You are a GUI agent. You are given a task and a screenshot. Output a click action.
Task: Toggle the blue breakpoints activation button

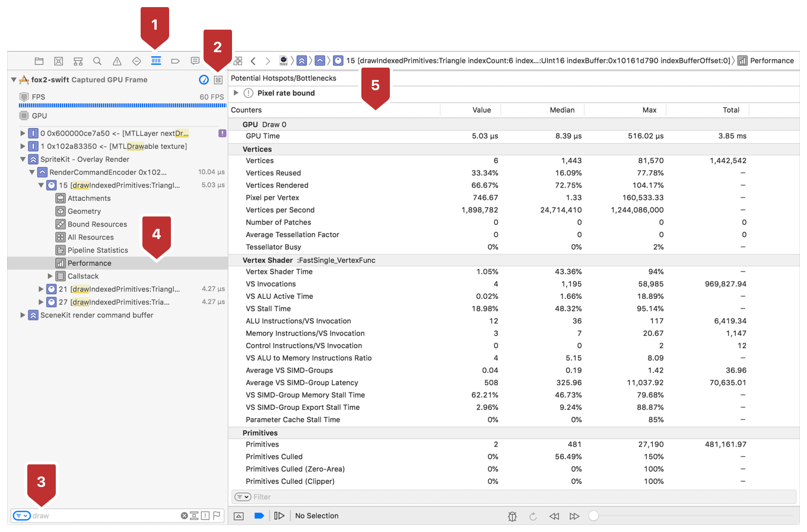(x=259, y=516)
